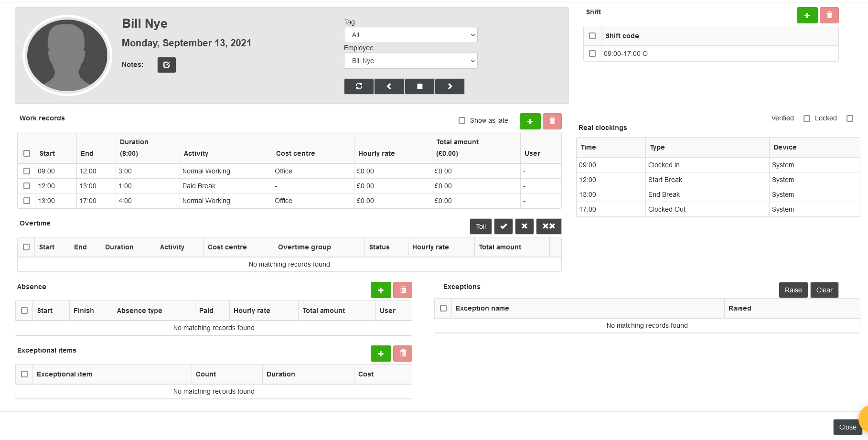Select the Clocked Out clocking row
Image resolution: width=868 pixels, height=440 pixels.
click(x=718, y=209)
